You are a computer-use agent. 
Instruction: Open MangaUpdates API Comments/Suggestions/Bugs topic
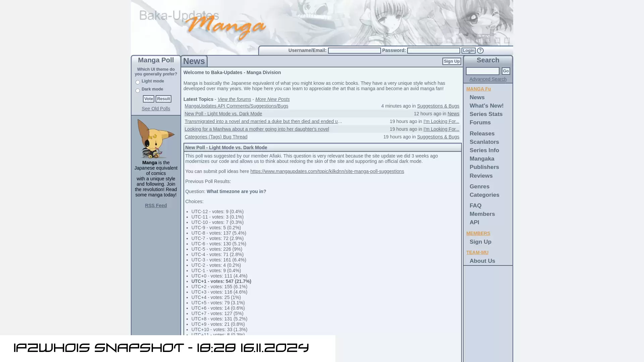pyautogui.click(x=236, y=106)
